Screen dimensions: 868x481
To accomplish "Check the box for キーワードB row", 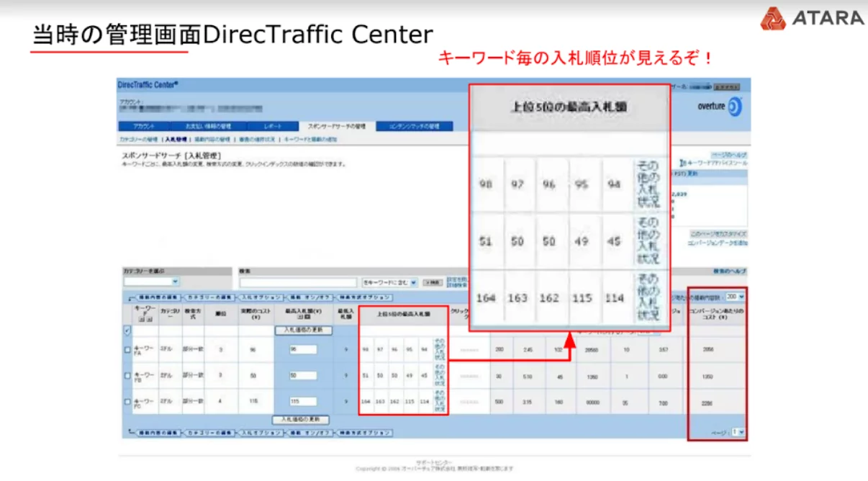I will (127, 376).
